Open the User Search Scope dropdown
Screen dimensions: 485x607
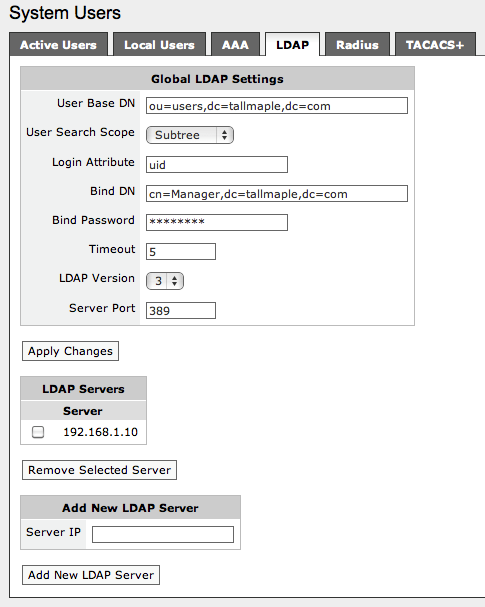[x=190, y=135]
